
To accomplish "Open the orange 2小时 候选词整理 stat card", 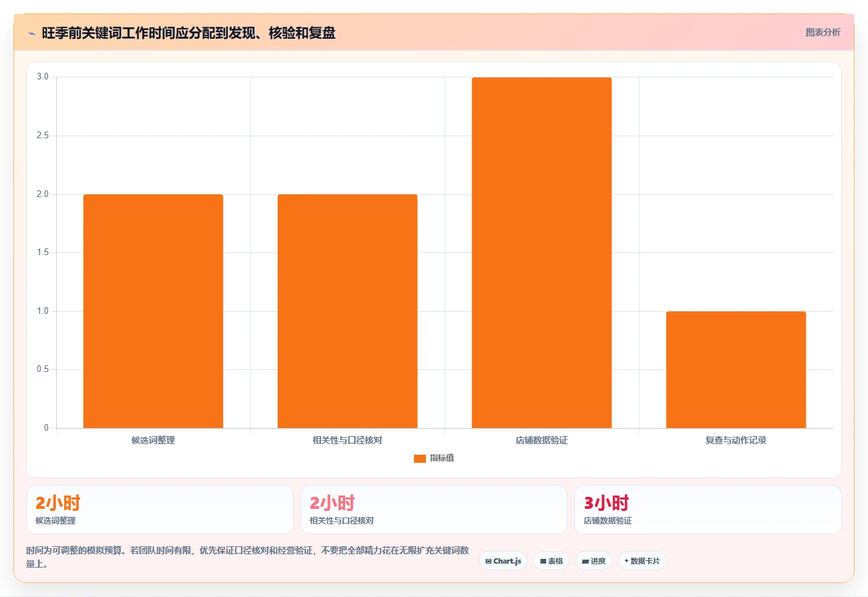I will pyautogui.click(x=160, y=510).
